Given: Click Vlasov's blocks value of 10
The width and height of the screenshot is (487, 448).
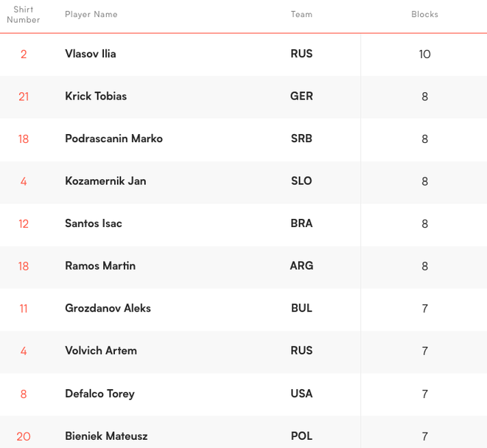Looking at the screenshot, I should coord(424,55).
